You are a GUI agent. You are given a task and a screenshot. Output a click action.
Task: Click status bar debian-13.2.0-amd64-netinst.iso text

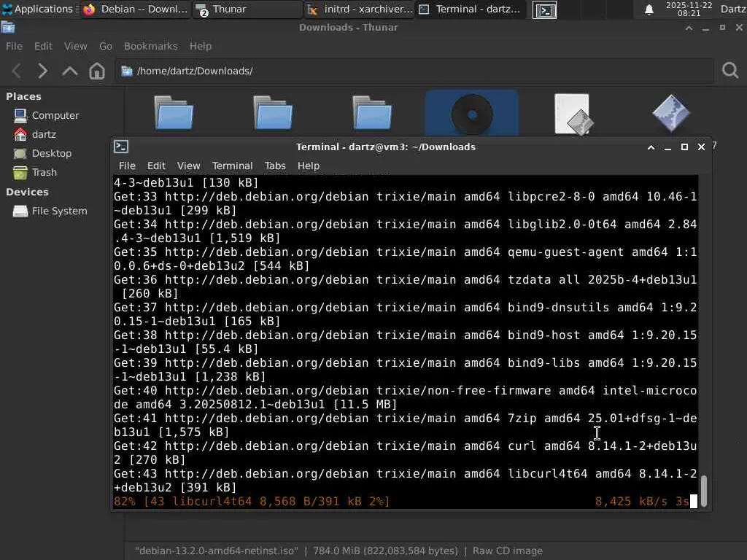coord(216,551)
